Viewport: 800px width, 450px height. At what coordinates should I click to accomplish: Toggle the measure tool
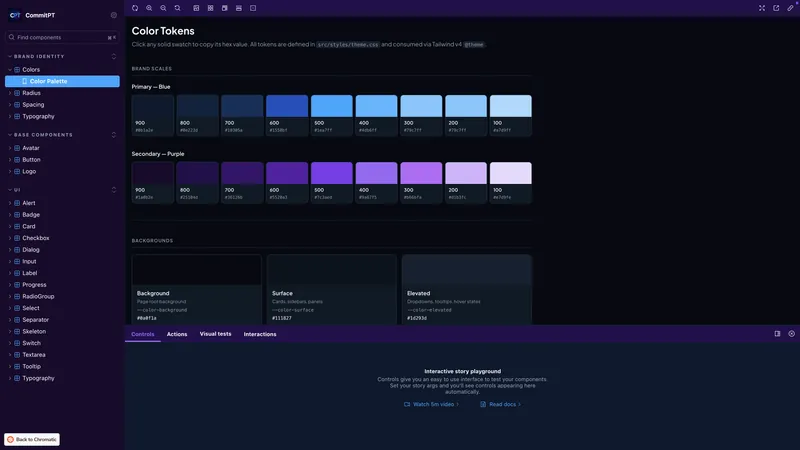click(x=239, y=8)
